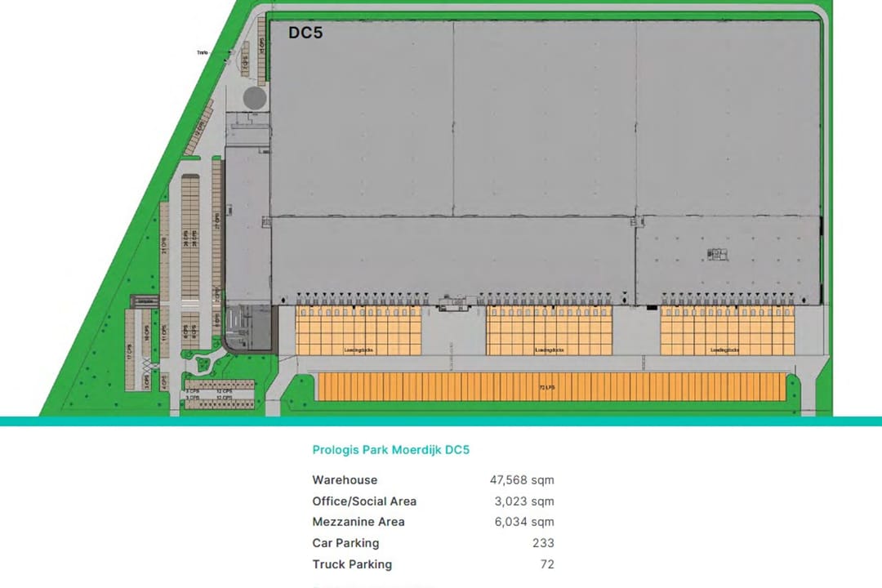Click the middle Loadingdocks orange area
The image size is (882, 588).
[x=549, y=331]
